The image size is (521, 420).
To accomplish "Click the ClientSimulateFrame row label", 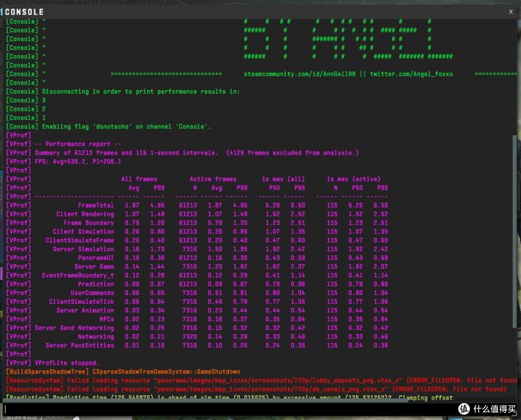I will point(80,241).
